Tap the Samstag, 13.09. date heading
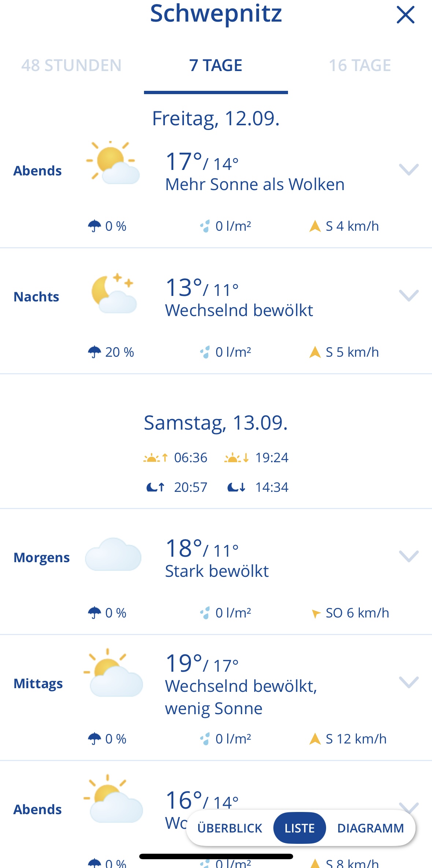432x868 pixels. coord(216,423)
